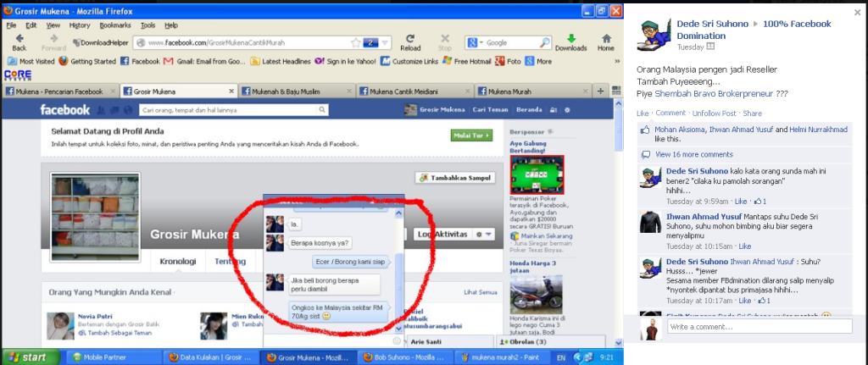Select the Kronologi profile tab

pos(178,262)
